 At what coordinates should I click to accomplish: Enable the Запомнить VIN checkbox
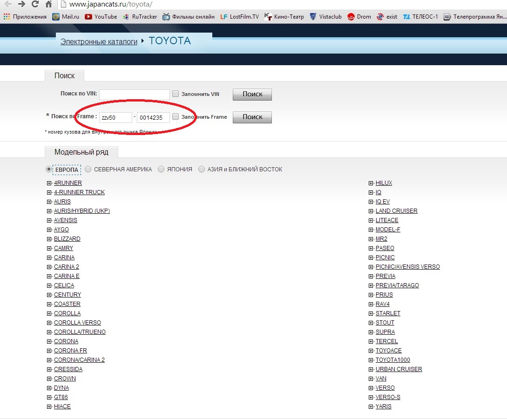[176, 94]
